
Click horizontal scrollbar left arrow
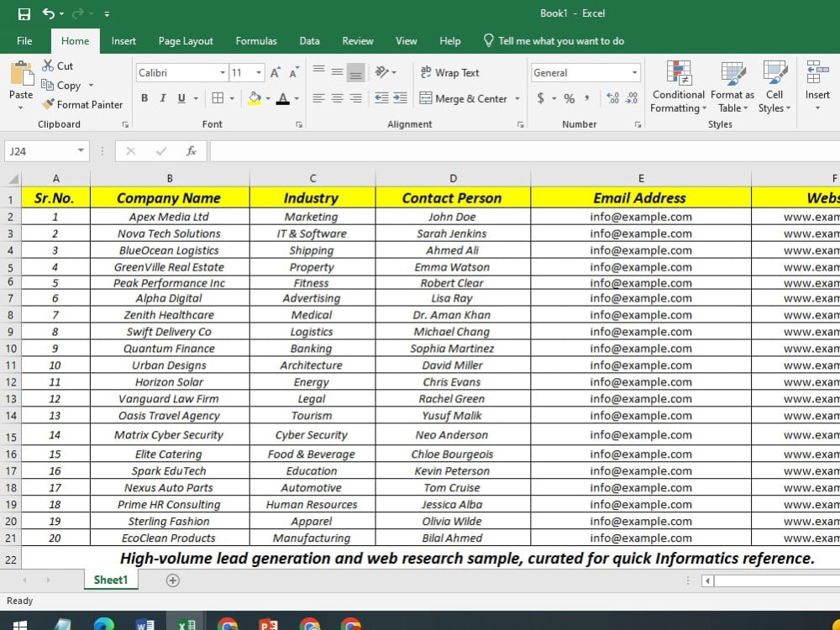tap(707, 580)
